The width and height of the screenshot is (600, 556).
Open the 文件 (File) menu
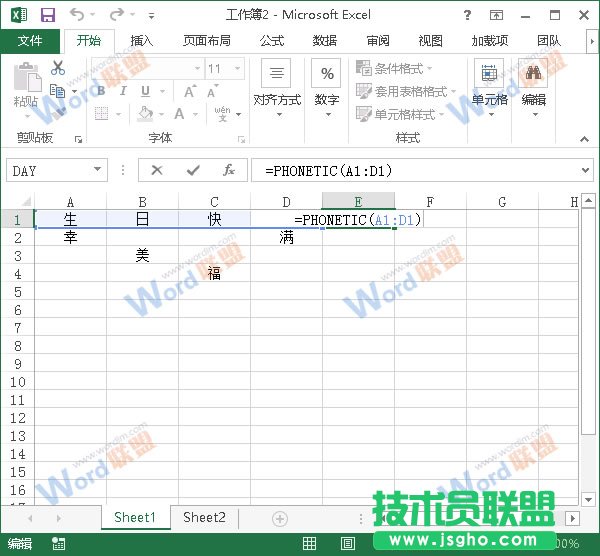tap(30, 41)
